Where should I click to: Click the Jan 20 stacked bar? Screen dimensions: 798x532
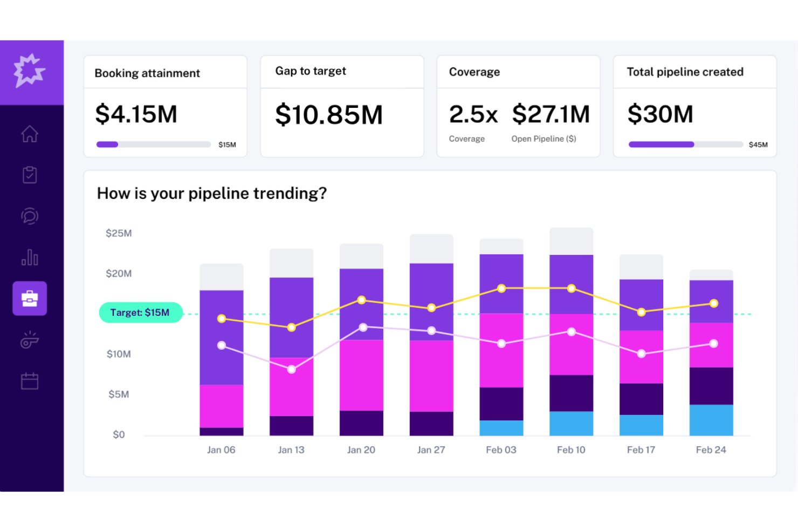tap(361, 340)
